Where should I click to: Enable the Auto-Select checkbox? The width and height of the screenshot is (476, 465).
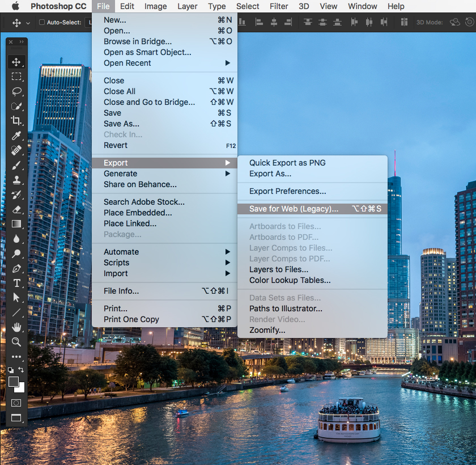pyautogui.click(x=42, y=23)
